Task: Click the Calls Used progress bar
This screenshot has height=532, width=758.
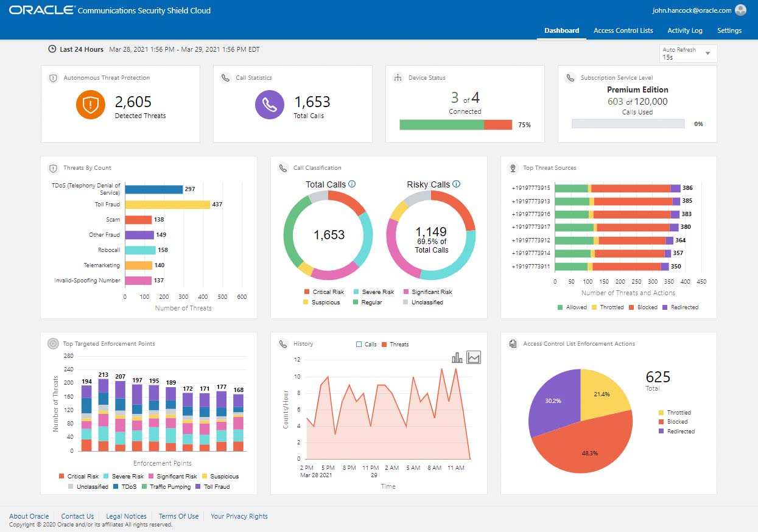Action: pyautogui.click(x=628, y=124)
